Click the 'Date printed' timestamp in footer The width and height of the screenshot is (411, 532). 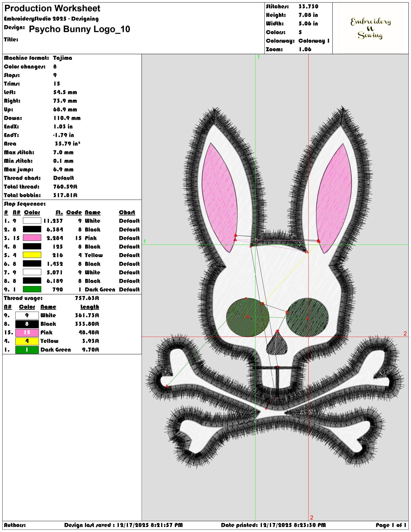point(273,525)
